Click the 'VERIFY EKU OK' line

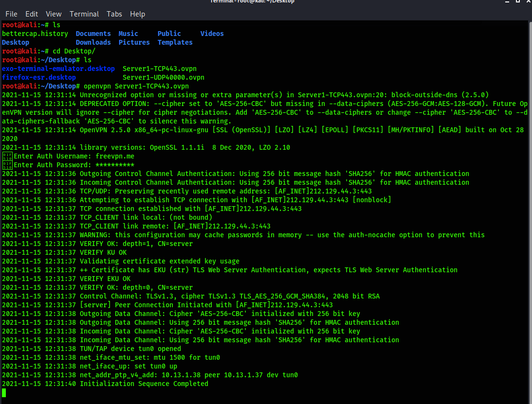67,279
